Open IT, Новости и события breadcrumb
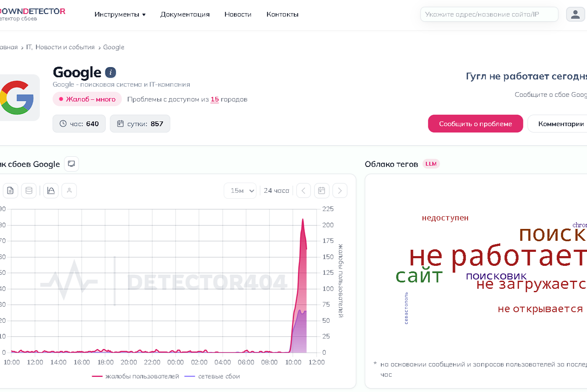 click(x=60, y=47)
